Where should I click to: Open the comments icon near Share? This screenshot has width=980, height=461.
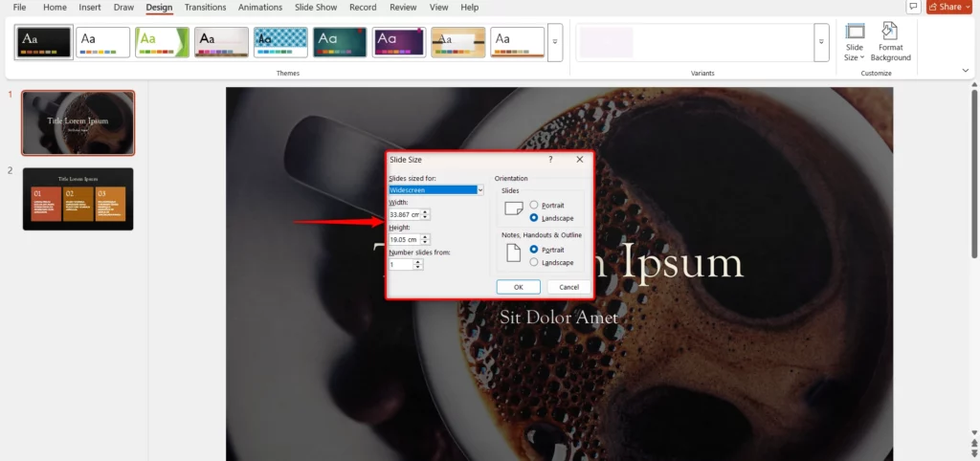coord(914,7)
